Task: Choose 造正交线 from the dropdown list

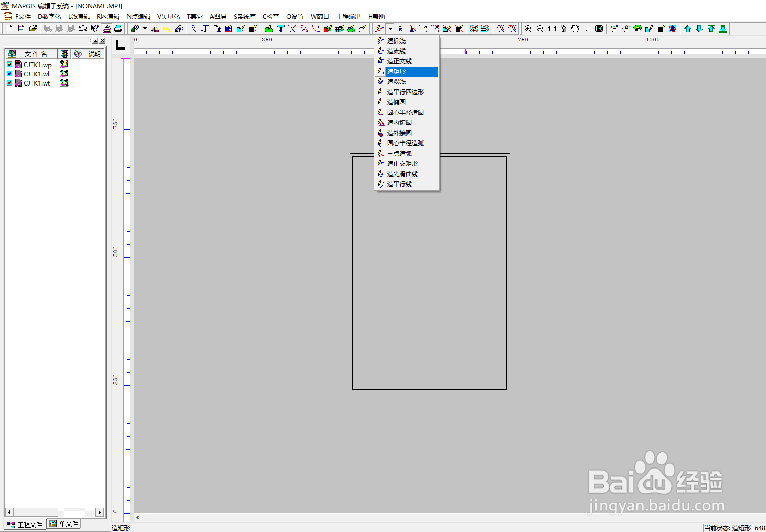Action: click(407, 61)
